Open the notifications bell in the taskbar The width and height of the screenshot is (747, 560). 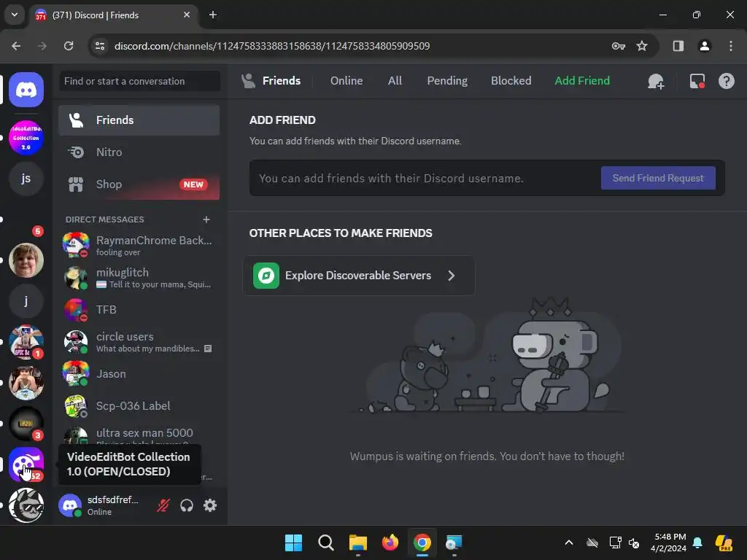point(697,542)
